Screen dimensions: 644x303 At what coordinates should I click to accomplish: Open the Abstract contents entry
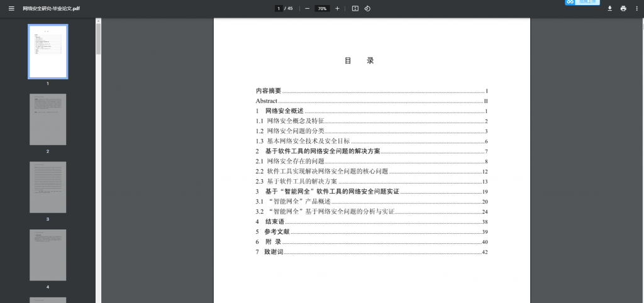(372, 101)
